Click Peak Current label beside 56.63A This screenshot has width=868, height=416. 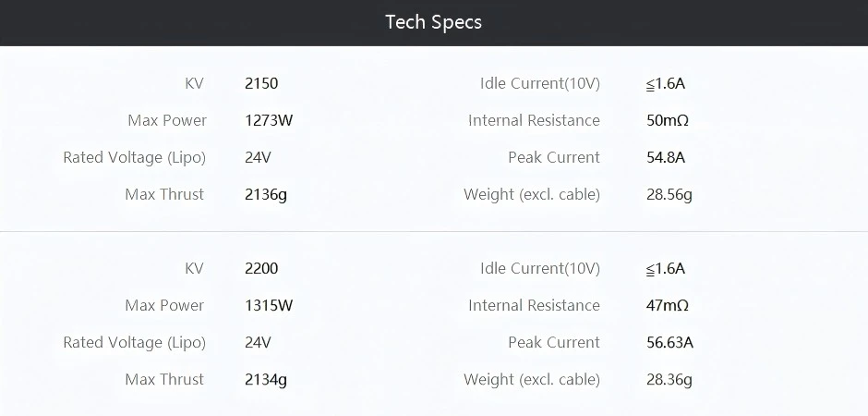pos(554,342)
